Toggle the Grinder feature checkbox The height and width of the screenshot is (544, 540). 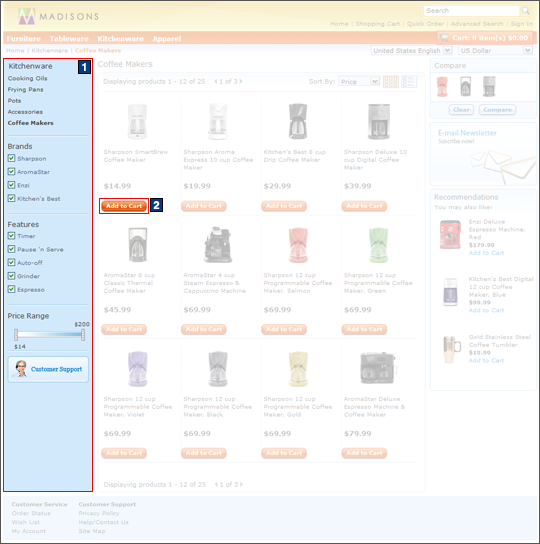click(x=11, y=276)
